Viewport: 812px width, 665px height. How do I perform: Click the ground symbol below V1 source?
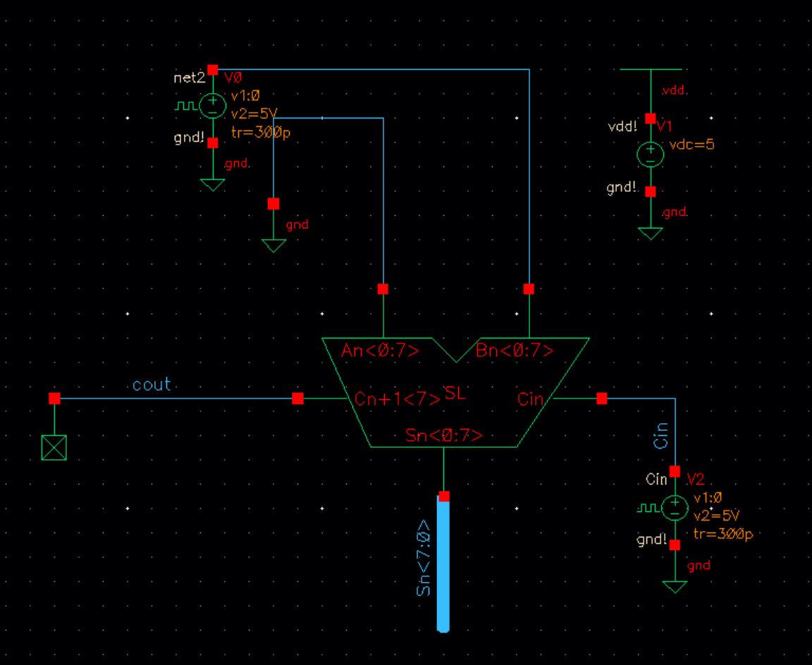coord(650,233)
